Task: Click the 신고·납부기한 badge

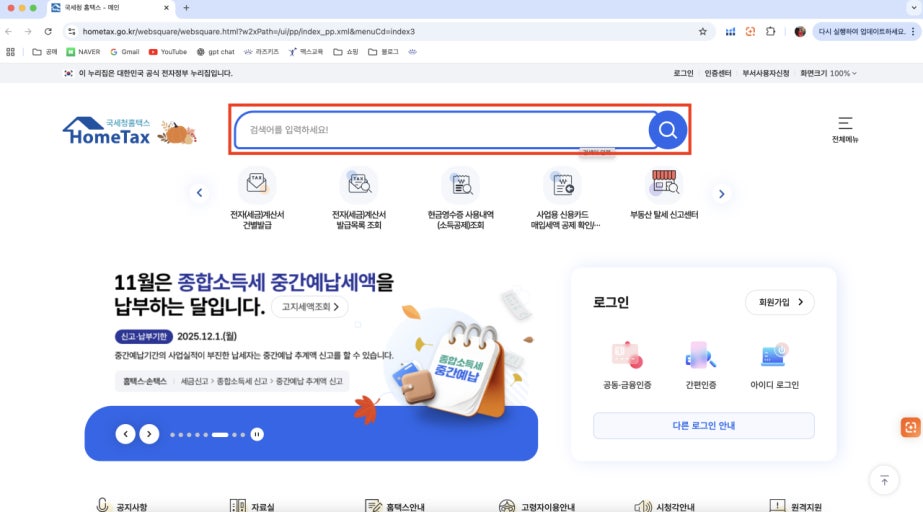Action: coord(144,336)
